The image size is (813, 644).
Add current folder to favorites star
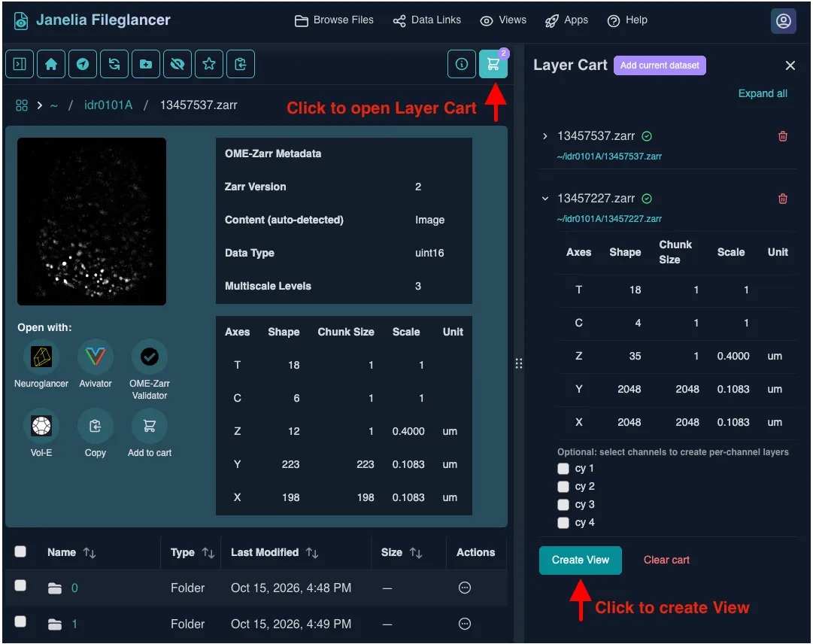pos(209,64)
